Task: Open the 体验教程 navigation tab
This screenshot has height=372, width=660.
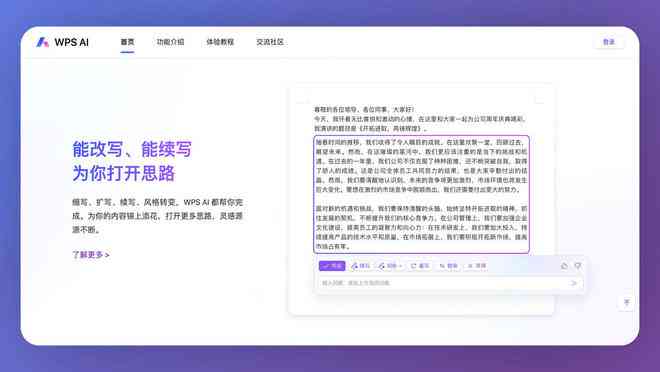Action: 220,42
